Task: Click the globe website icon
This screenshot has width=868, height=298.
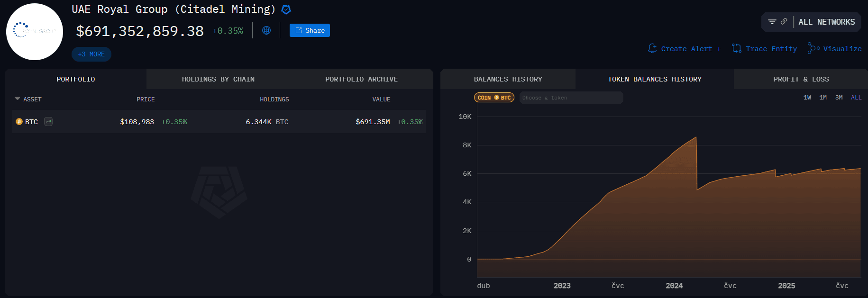Action: click(266, 30)
